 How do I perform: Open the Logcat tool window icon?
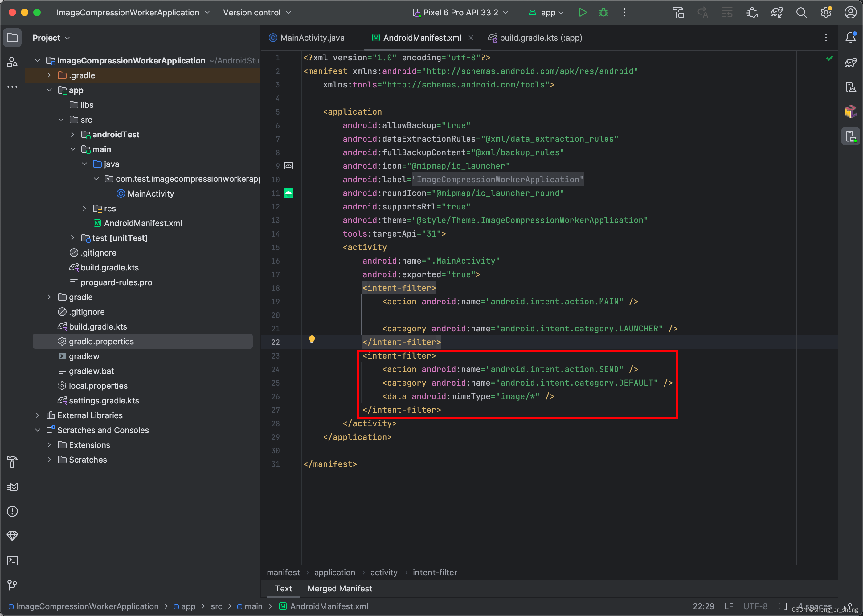12,487
